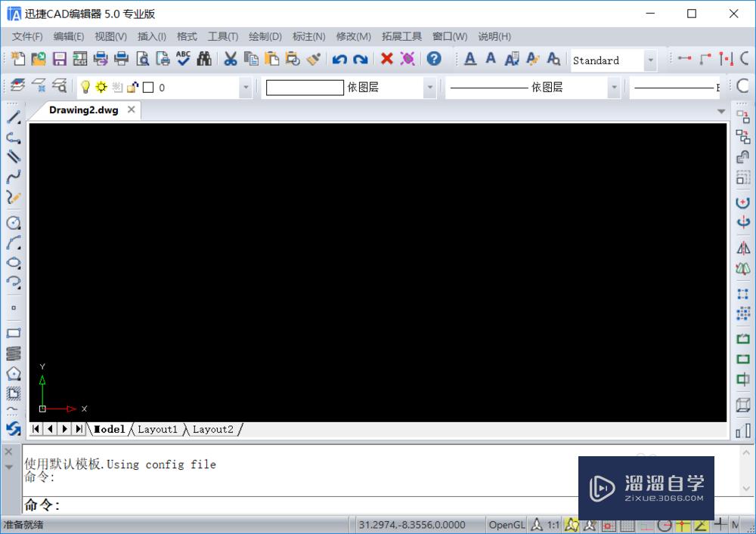Open the Standard text style dropdown
Image resolution: width=756 pixels, height=534 pixels.
652,60
